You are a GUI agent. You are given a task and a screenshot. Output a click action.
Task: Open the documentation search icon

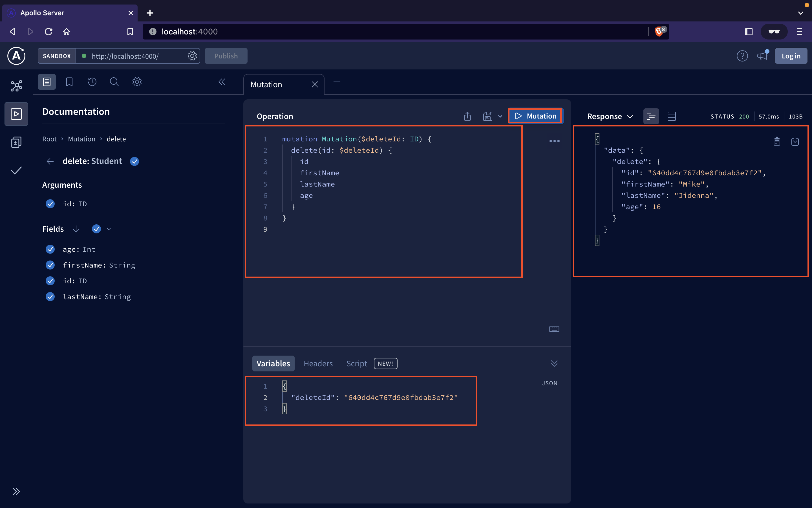tap(114, 82)
